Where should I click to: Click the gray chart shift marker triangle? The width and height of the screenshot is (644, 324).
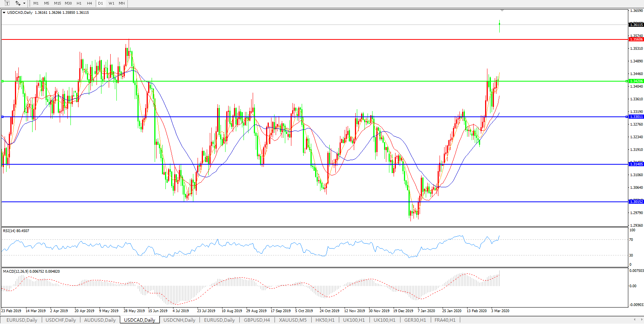coord(502,10)
